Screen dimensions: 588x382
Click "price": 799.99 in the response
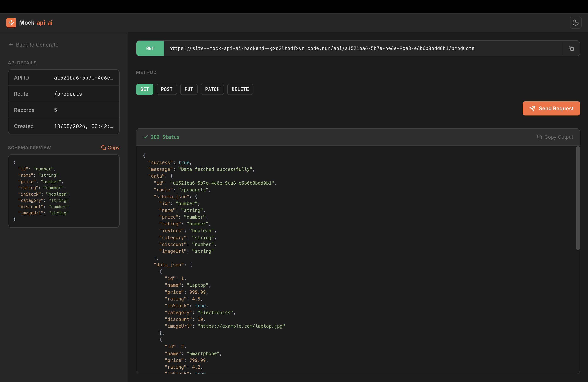point(186,360)
